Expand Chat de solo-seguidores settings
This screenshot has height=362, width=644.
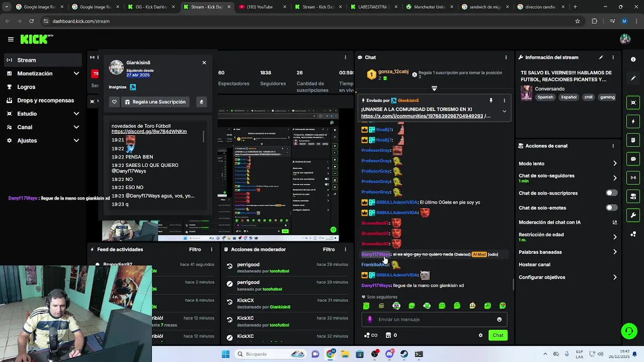615,178
